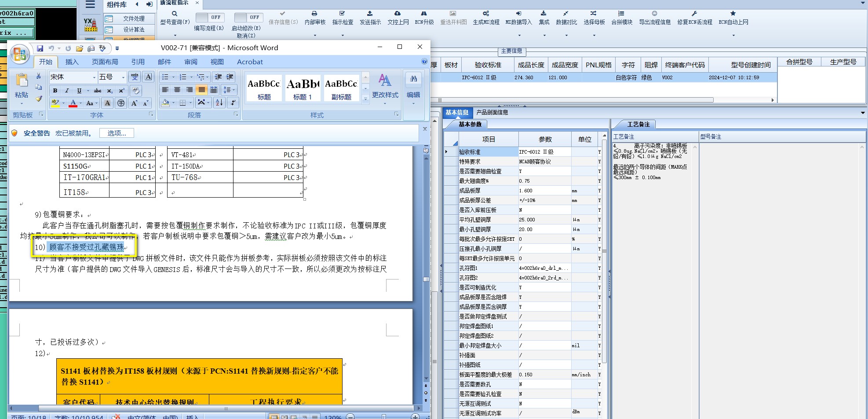The width and height of the screenshot is (868, 419).
Task: Center the paragraph text
Action: pyautogui.click(x=177, y=90)
